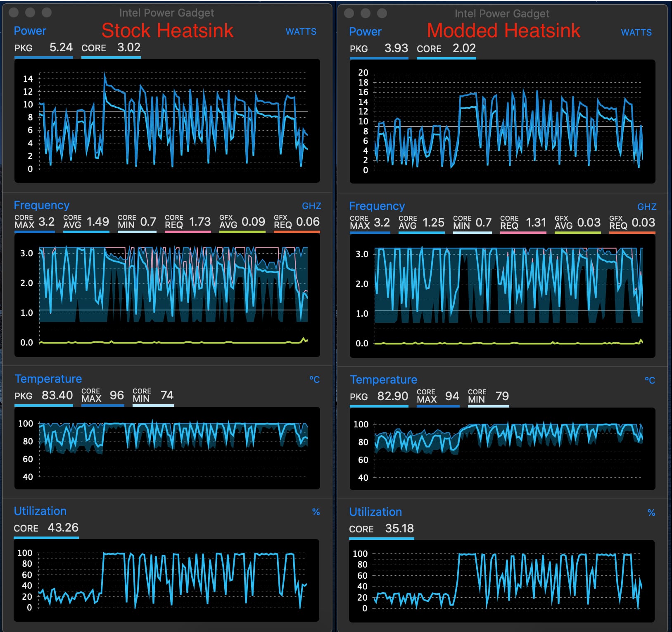
Task: Click the GHZ unit label in Modded window
Action: click(x=647, y=207)
